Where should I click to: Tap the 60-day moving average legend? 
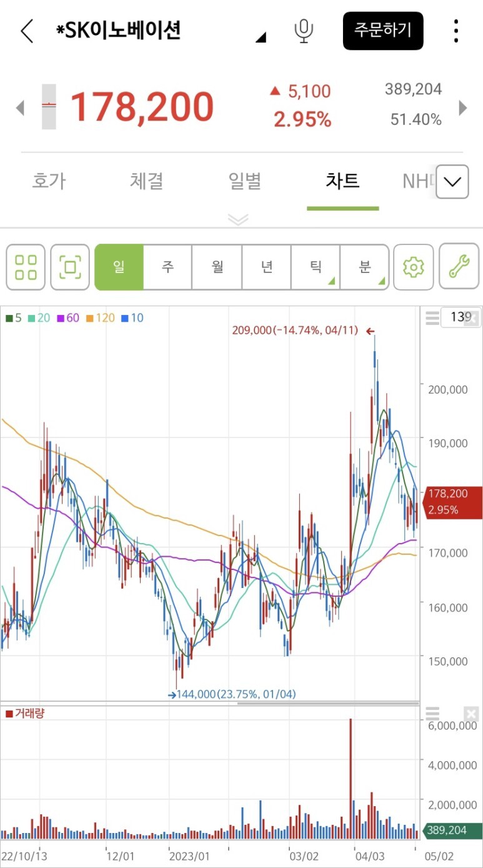(67, 317)
